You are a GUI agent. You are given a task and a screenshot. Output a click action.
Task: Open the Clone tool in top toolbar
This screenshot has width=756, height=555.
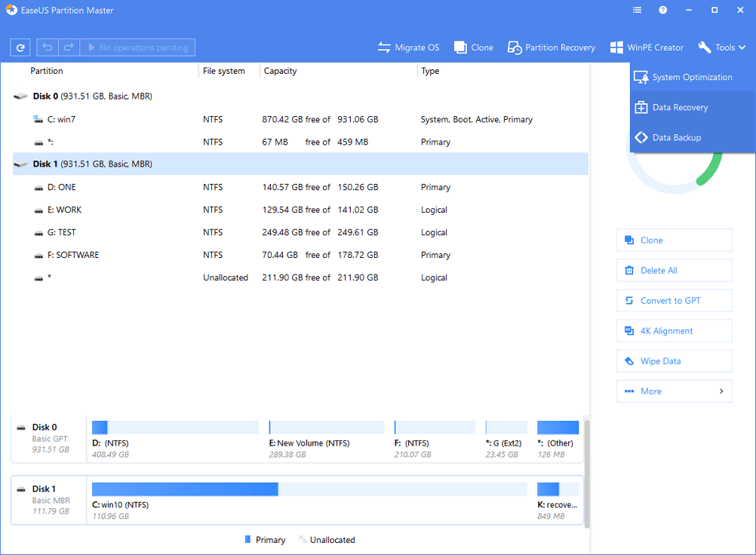pos(474,48)
